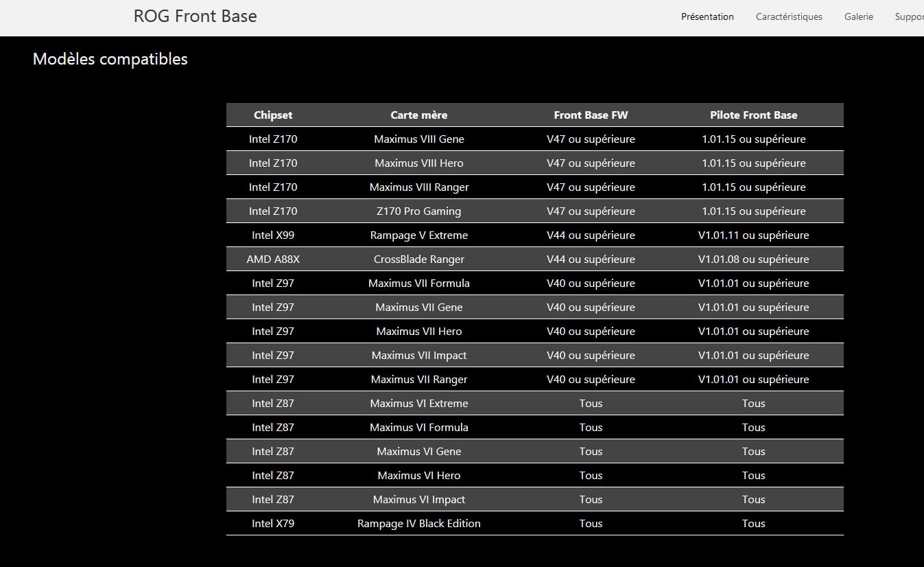Select the Maximus VI Impact cell
This screenshot has height=567, width=924.
pyautogui.click(x=419, y=500)
